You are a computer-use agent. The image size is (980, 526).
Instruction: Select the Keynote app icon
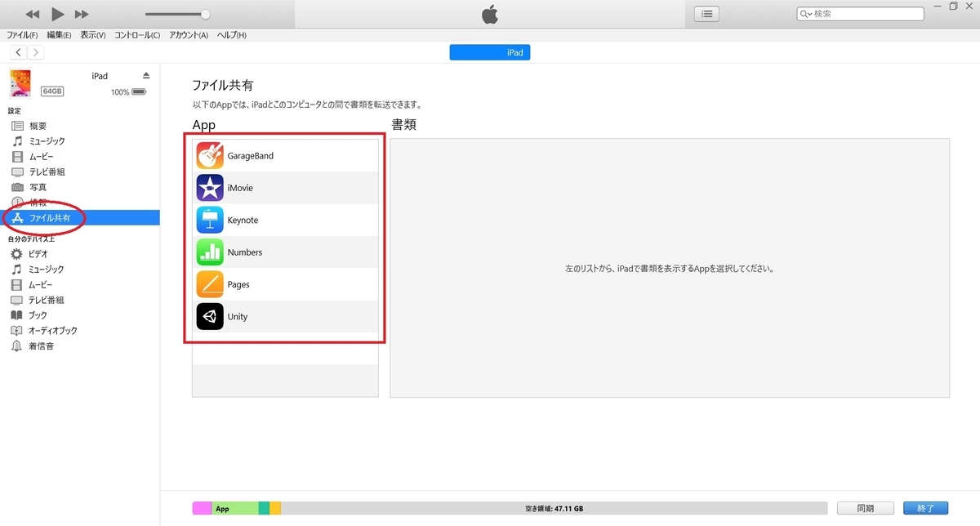coord(210,220)
